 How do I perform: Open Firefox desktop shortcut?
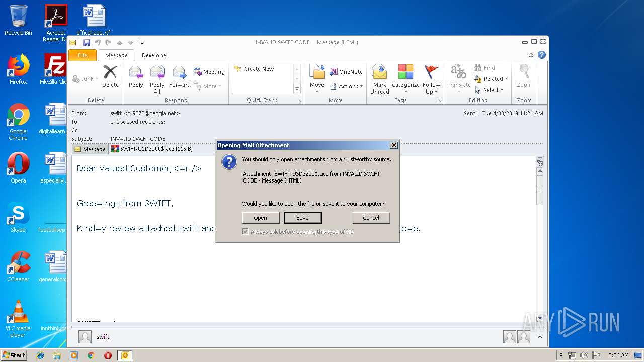18,69
